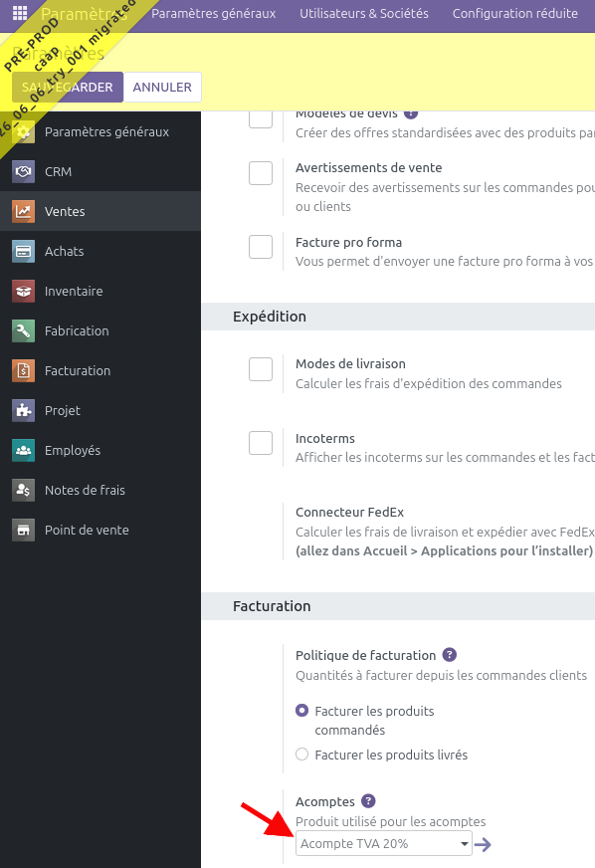Click 'Produit utilisé pour les acomptes' text
Image resolution: width=595 pixels, height=868 pixels.
click(x=391, y=821)
